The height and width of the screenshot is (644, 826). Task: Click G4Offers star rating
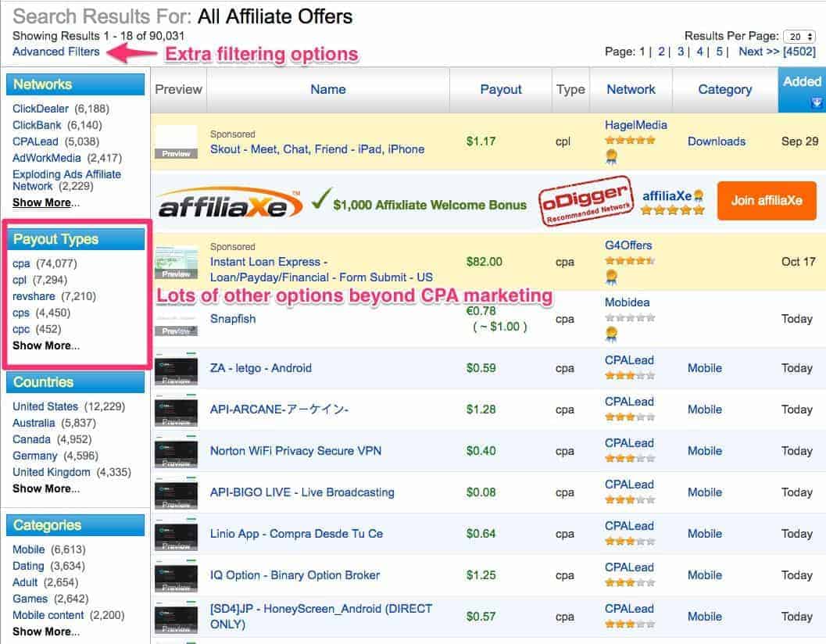coord(630,260)
